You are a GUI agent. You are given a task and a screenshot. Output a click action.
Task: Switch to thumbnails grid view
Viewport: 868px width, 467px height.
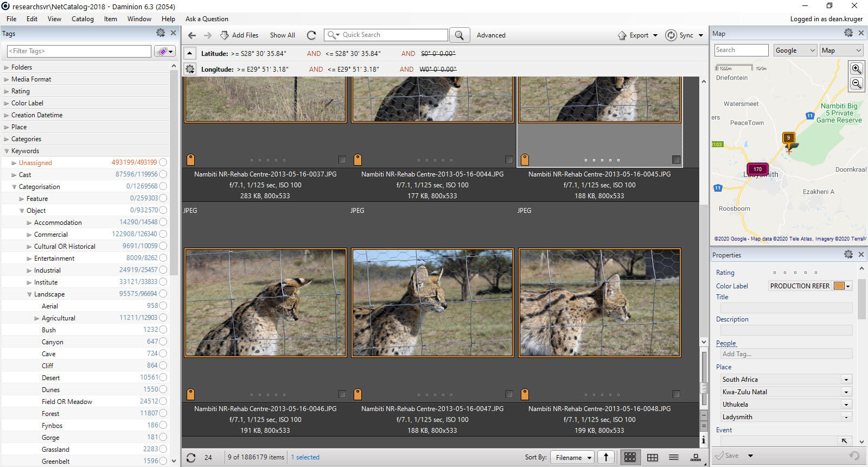pyautogui.click(x=630, y=457)
